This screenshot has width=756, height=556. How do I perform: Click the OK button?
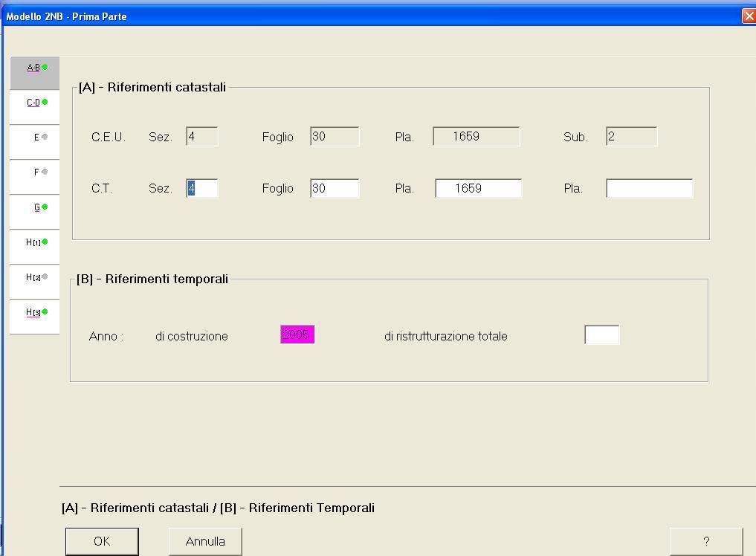(x=102, y=541)
